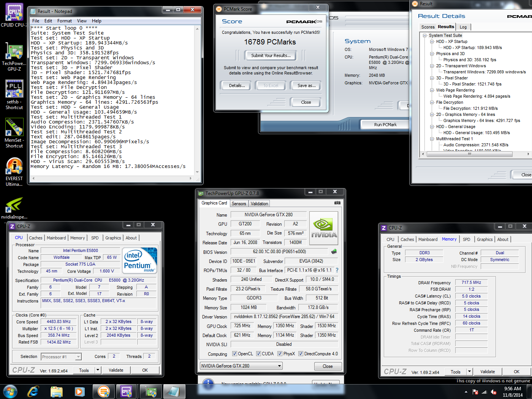Switch to Scores tab in Result Details

pyautogui.click(x=428, y=27)
